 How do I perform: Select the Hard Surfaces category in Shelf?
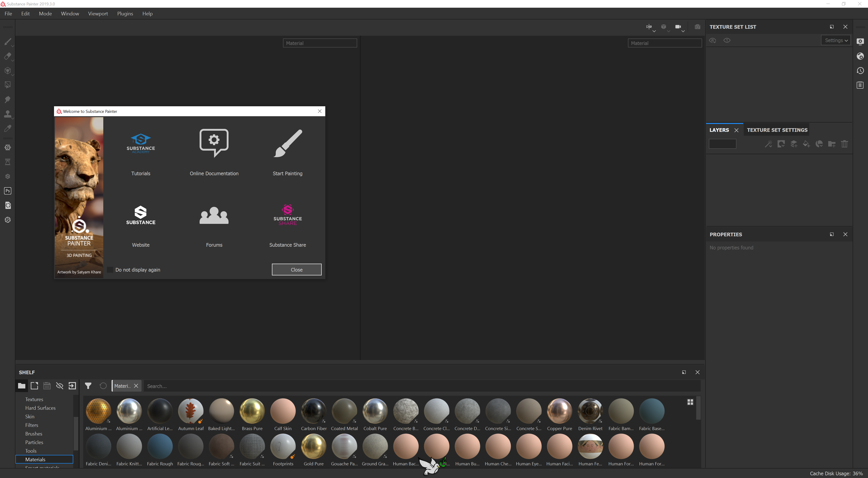[x=40, y=408]
